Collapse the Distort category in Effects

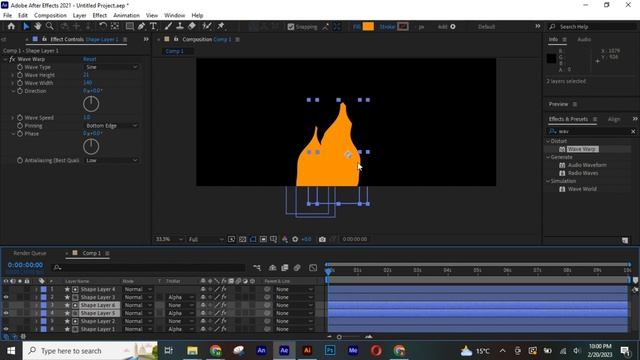[548, 141]
